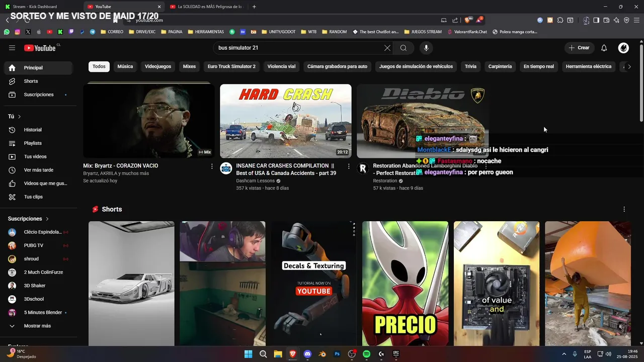Expand the Tú section
The width and height of the screenshot is (644, 362).
pos(15,116)
